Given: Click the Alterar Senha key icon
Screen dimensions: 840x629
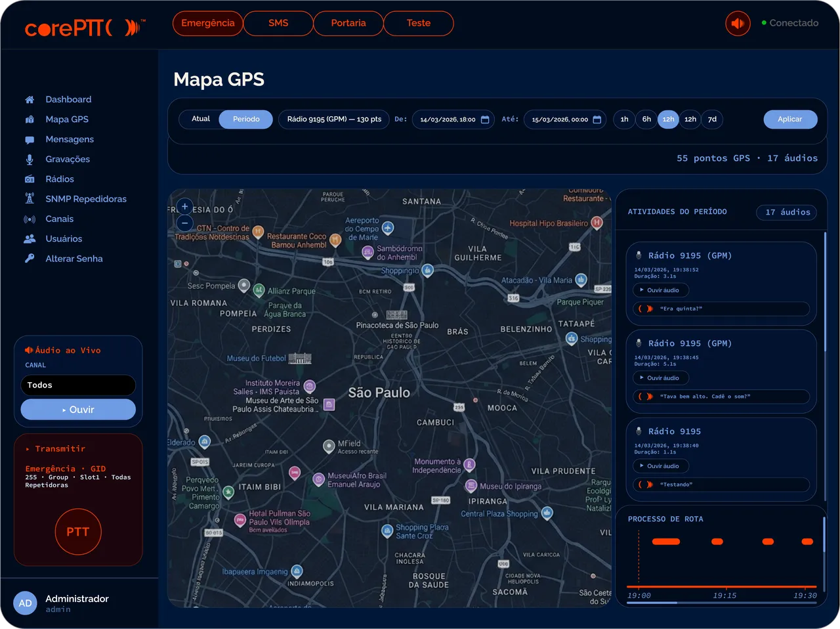Looking at the screenshot, I should 30,259.
